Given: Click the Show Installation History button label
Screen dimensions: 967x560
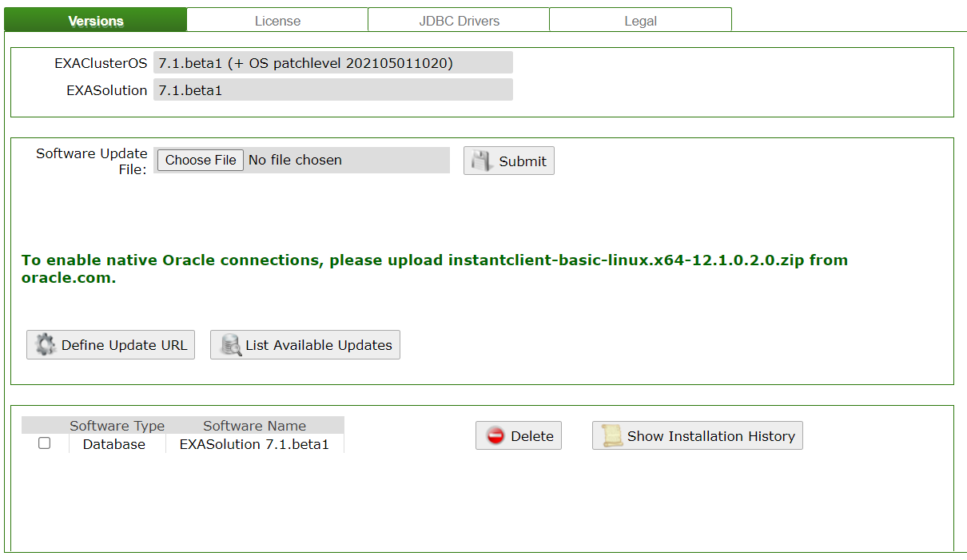Looking at the screenshot, I should (711, 436).
